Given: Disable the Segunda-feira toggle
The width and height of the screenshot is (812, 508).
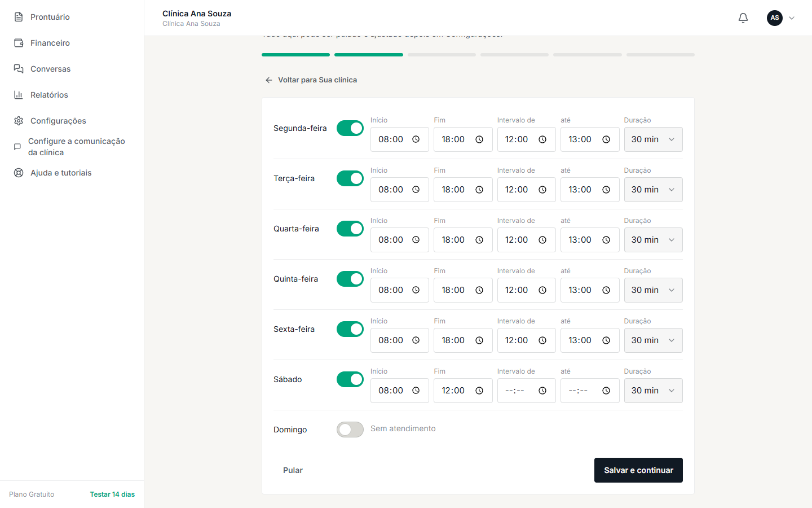Looking at the screenshot, I should pyautogui.click(x=350, y=128).
